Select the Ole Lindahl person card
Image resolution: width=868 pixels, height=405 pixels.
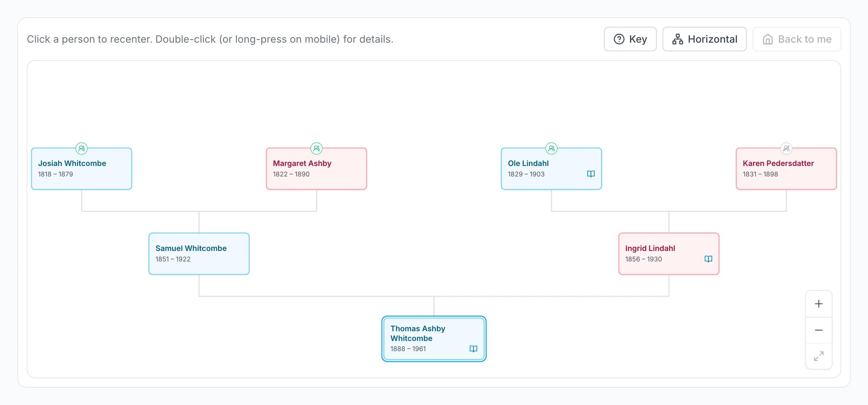point(552,169)
